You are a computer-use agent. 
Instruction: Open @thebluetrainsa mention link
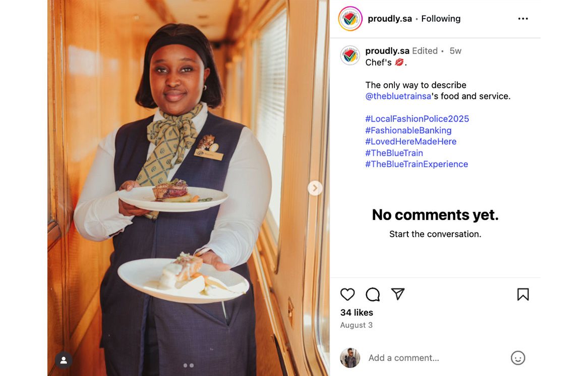tap(398, 96)
